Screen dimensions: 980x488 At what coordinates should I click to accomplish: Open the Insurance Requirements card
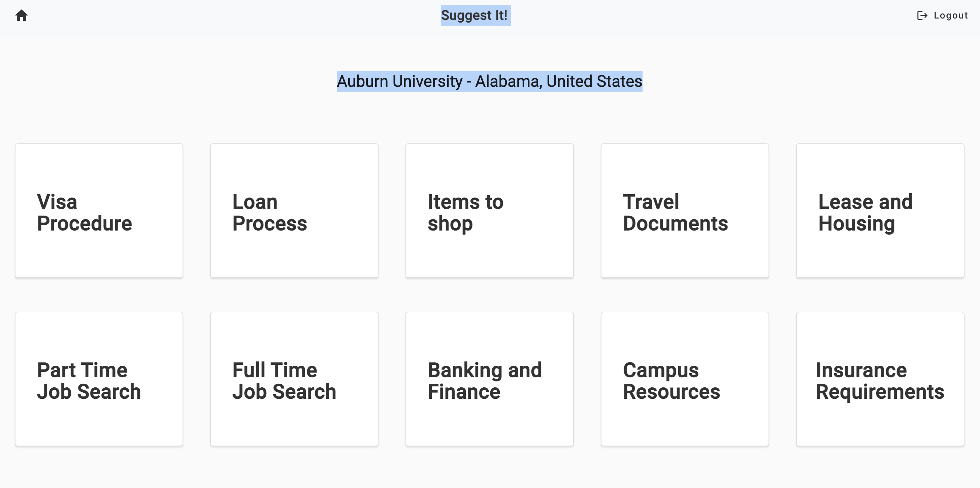click(x=880, y=379)
